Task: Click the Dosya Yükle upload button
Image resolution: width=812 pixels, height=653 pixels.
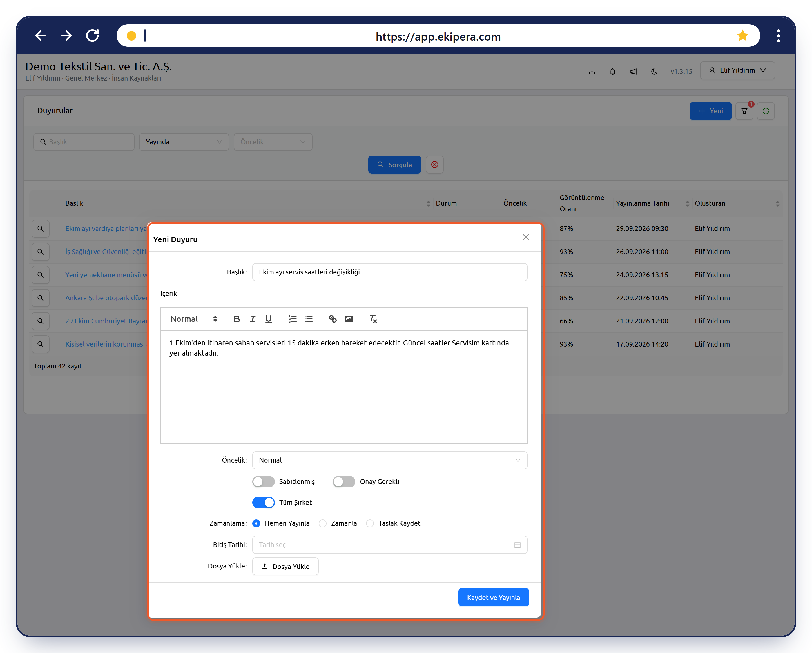Action: tap(285, 566)
